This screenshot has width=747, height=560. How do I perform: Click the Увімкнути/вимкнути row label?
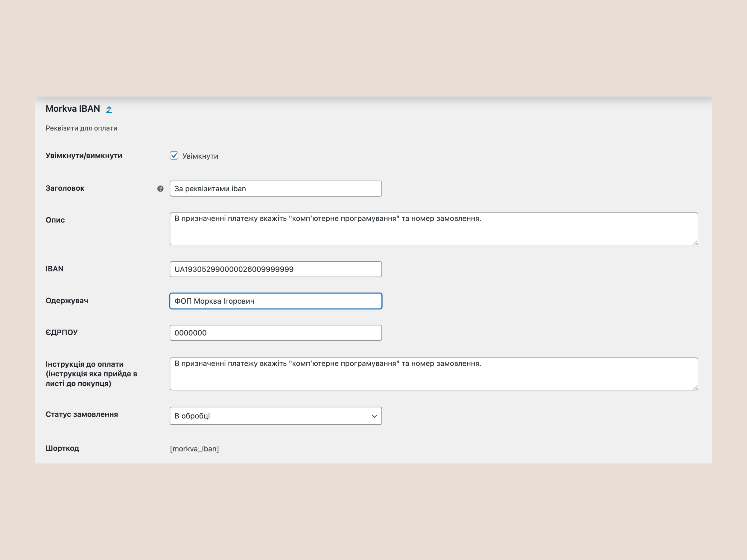pyautogui.click(x=84, y=156)
